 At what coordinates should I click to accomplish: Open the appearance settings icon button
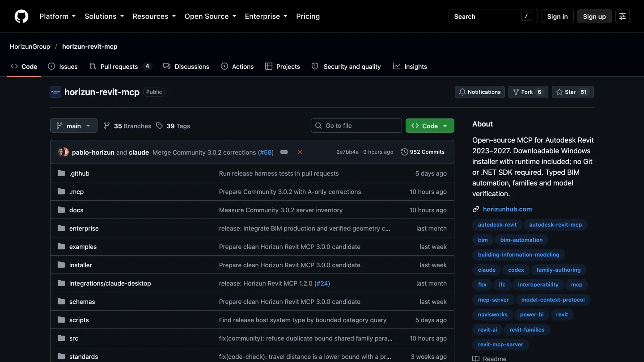[622, 16]
